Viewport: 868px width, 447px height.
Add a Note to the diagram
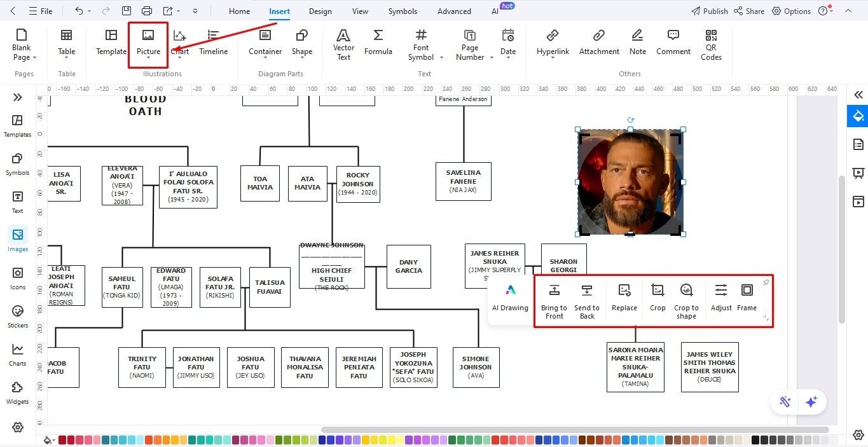(637, 44)
